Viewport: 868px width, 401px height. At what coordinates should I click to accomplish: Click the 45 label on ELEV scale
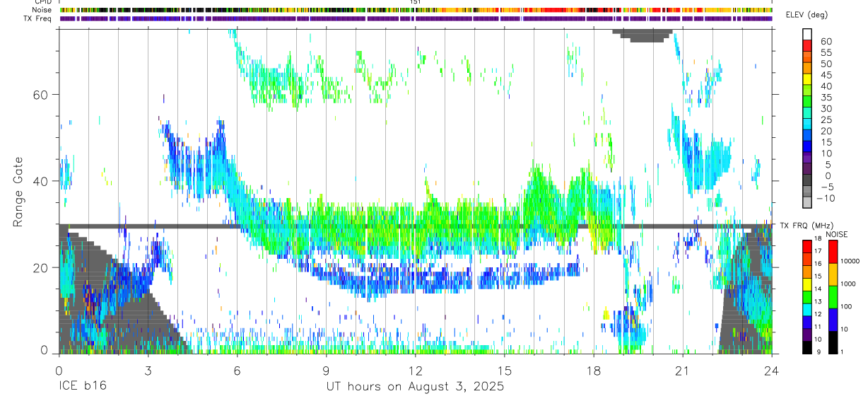pyautogui.click(x=826, y=75)
